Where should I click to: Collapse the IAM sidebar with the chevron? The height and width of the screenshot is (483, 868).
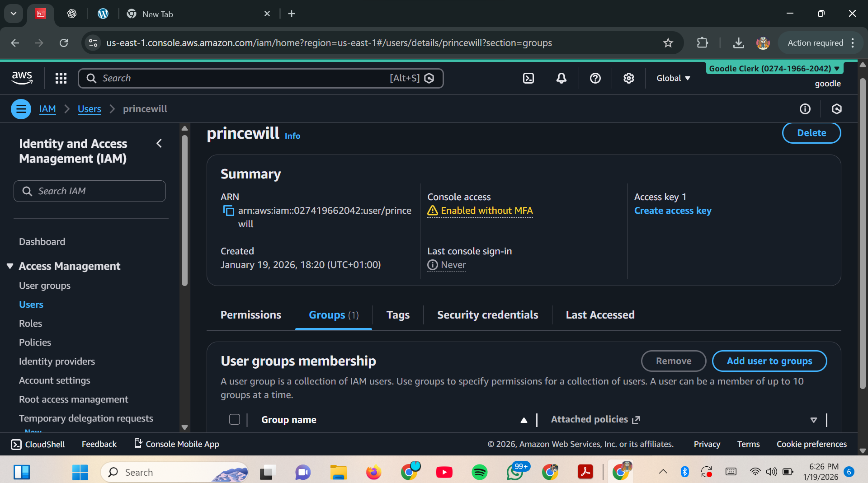159,144
